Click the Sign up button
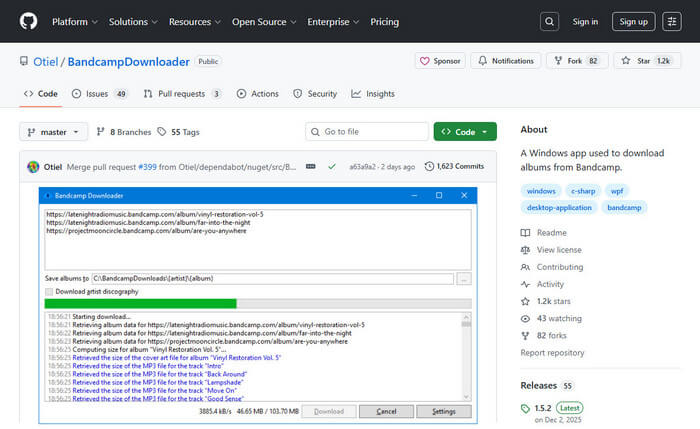 [633, 21]
